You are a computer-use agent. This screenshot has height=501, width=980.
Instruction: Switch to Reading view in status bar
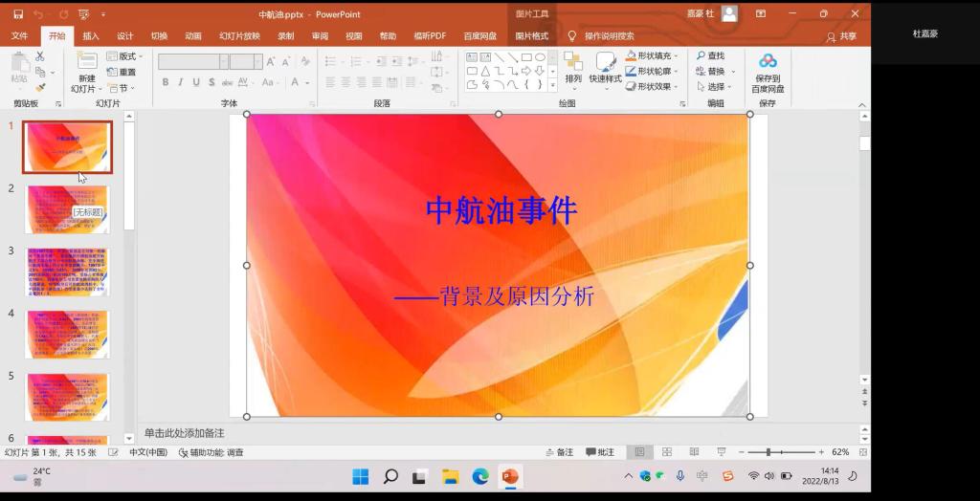(694, 452)
